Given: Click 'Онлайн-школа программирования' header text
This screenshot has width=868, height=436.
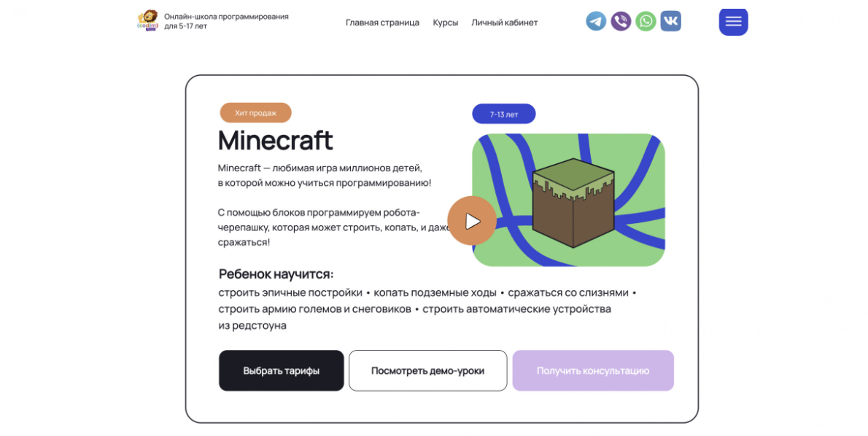Looking at the screenshot, I should (x=226, y=17).
